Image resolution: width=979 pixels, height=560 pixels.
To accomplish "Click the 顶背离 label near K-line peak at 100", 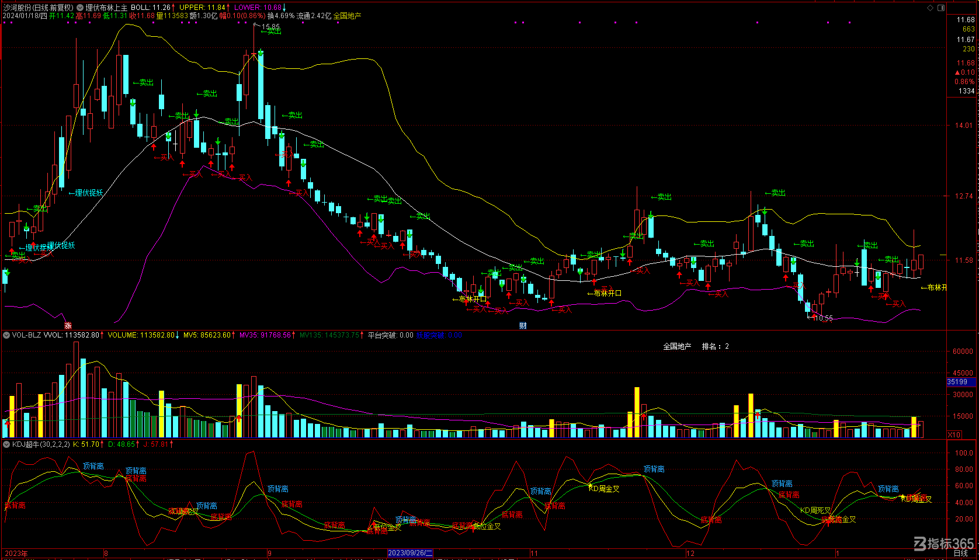I will tap(93, 466).
